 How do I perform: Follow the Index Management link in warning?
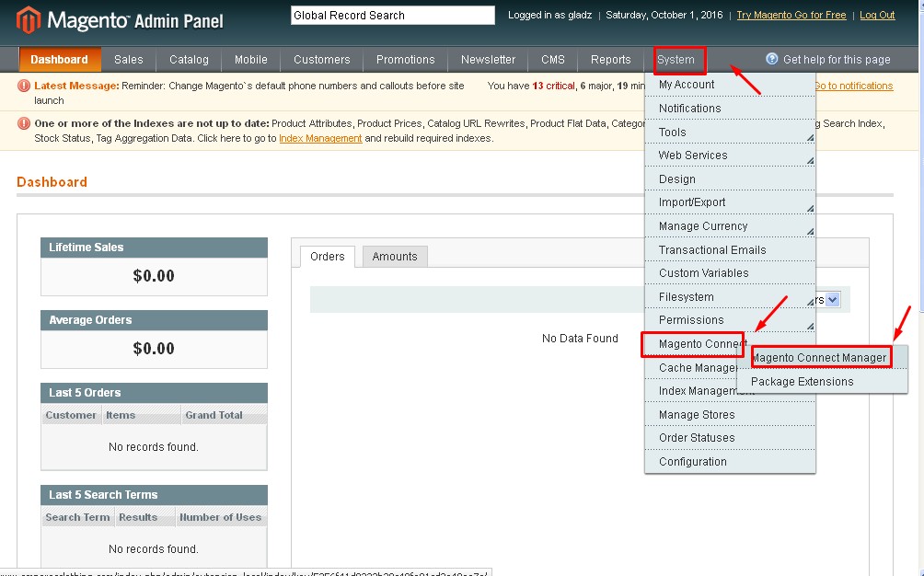(320, 138)
